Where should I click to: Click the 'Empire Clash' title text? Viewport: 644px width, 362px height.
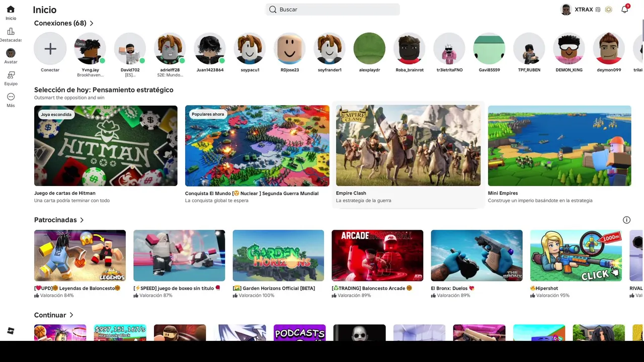pos(351,193)
